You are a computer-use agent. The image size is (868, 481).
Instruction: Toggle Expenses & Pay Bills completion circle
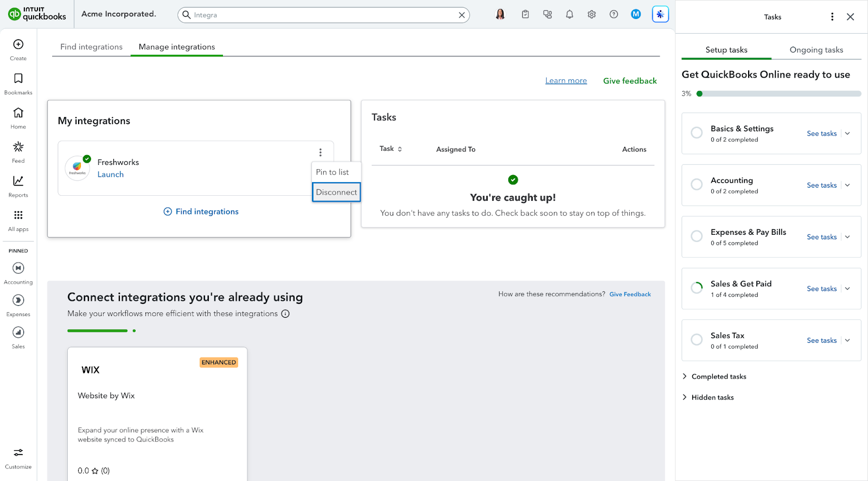[x=697, y=236]
